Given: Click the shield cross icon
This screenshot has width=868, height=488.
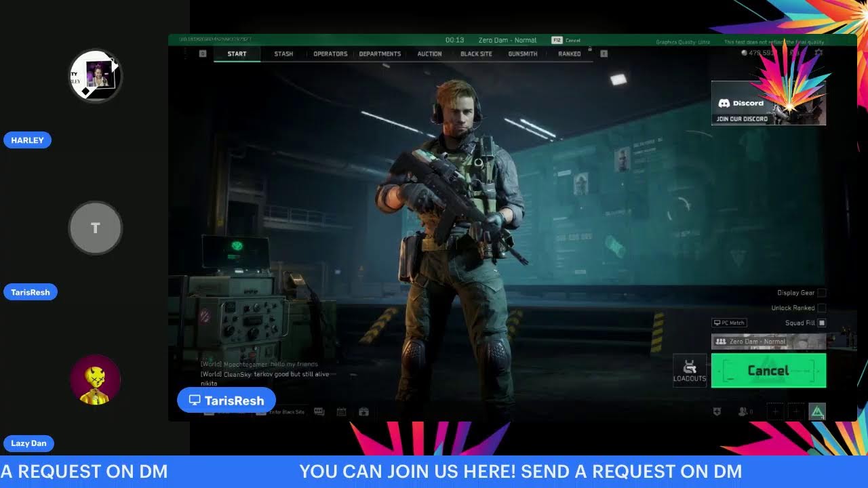Looking at the screenshot, I should [x=717, y=411].
